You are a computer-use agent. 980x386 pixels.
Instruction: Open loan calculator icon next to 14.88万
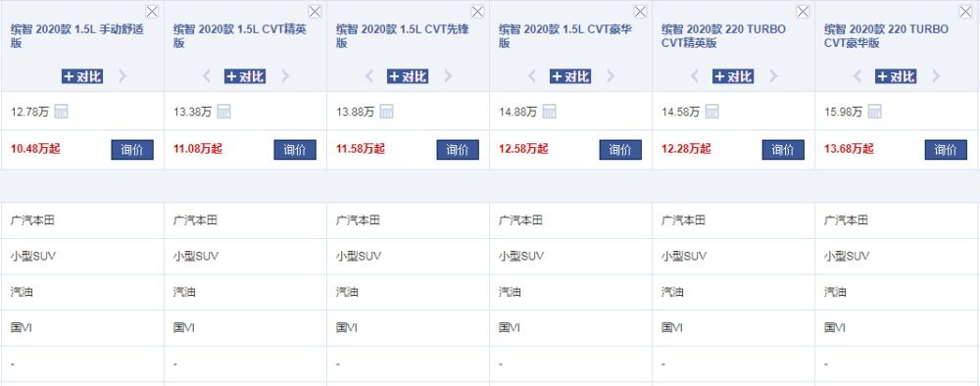pos(550,112)
